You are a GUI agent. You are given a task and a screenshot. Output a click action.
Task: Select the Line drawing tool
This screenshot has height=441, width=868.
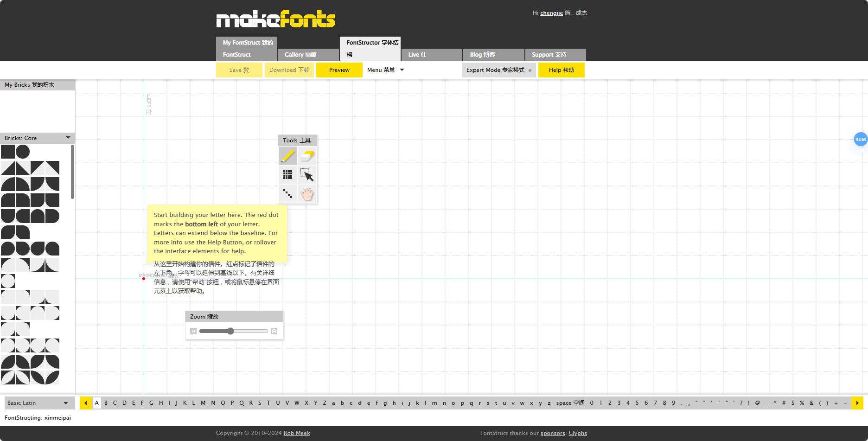click(x=287, y=193)
